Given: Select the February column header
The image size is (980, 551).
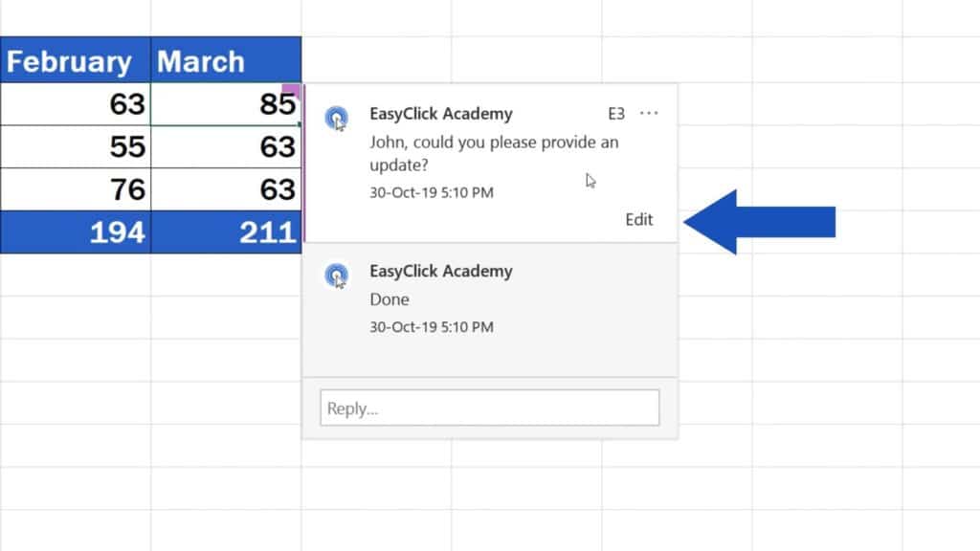Looking at the screenshot, I should coord(69,60).
